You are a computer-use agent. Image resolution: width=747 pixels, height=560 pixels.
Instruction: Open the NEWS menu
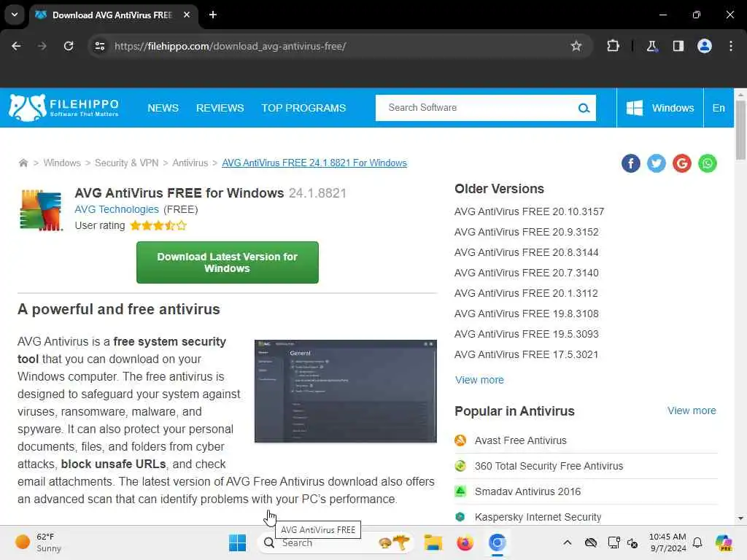(163, 108)
